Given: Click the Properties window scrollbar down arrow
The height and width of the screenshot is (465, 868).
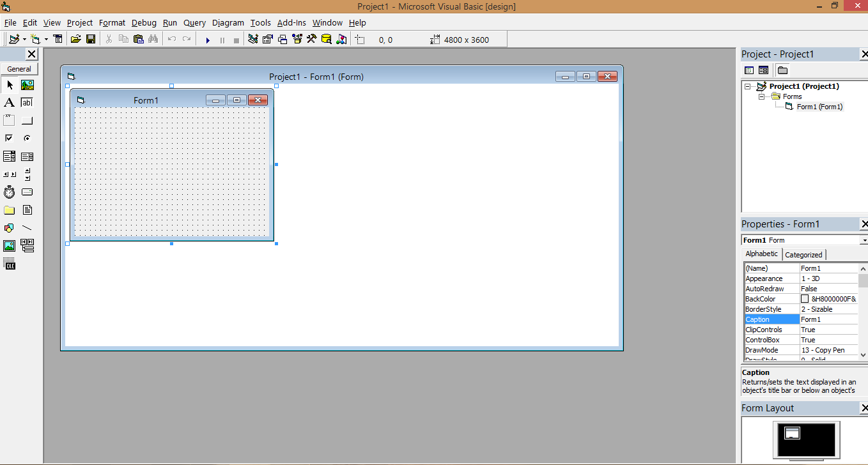Looking at the screenshot, I should click(x=864, y=352).
